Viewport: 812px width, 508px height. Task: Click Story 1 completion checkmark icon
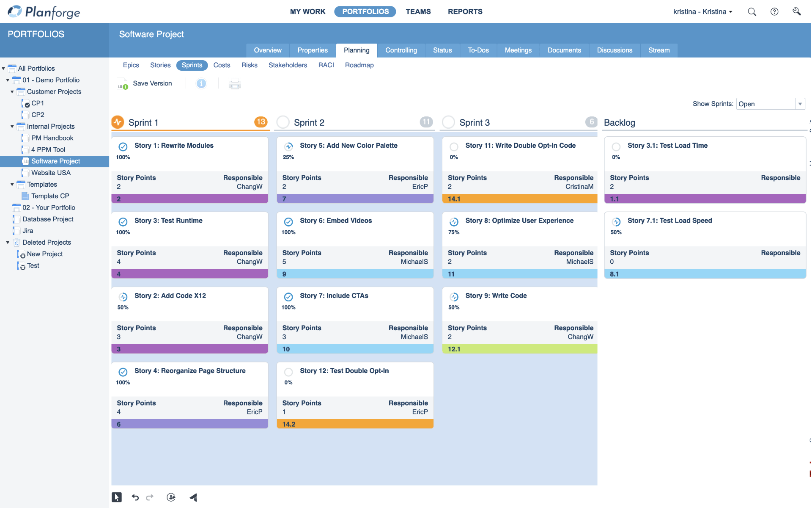(122, 146)
